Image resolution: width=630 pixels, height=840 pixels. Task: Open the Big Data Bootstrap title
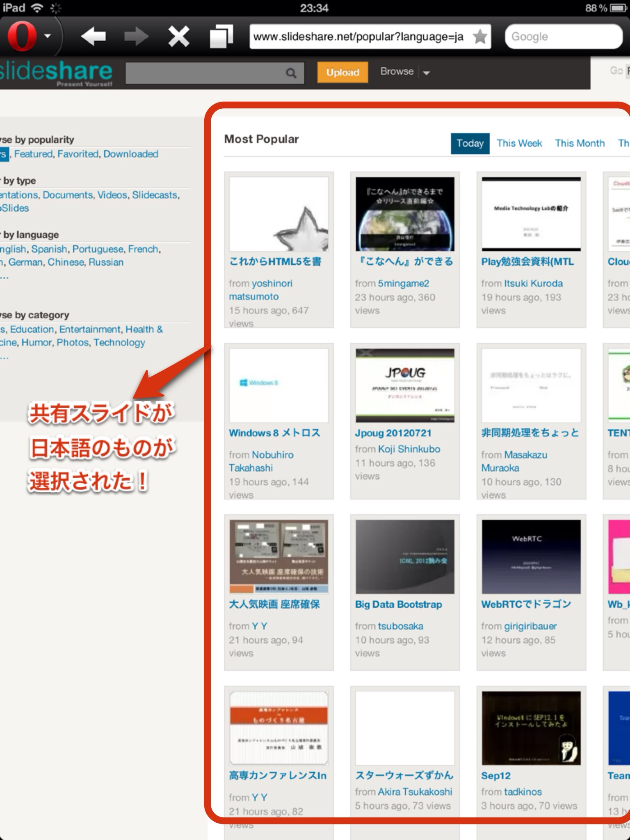point(399,605)
